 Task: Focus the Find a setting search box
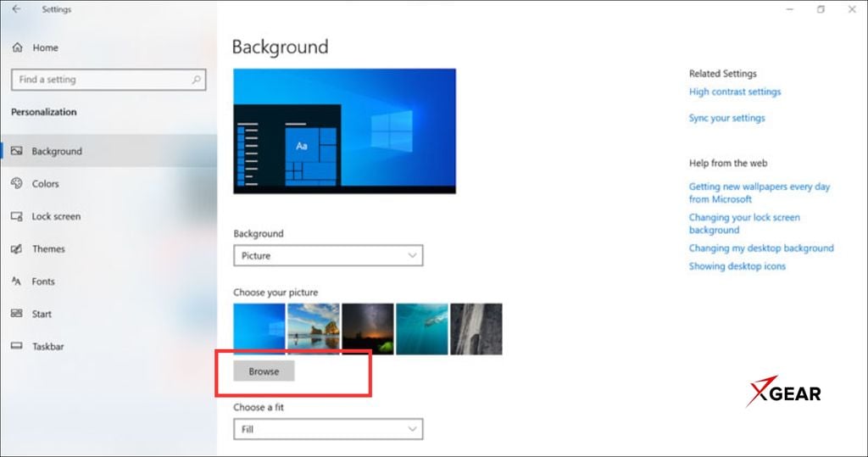tap(108, 80)
